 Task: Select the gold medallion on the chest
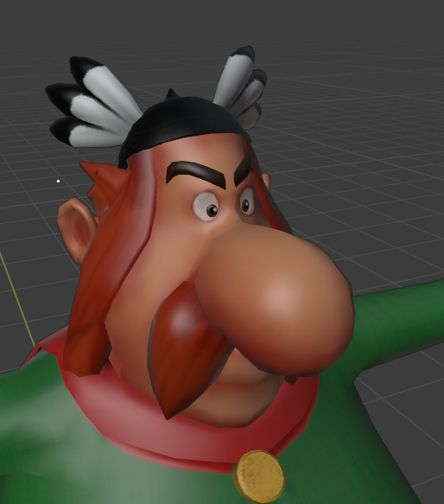click(259, 475)
